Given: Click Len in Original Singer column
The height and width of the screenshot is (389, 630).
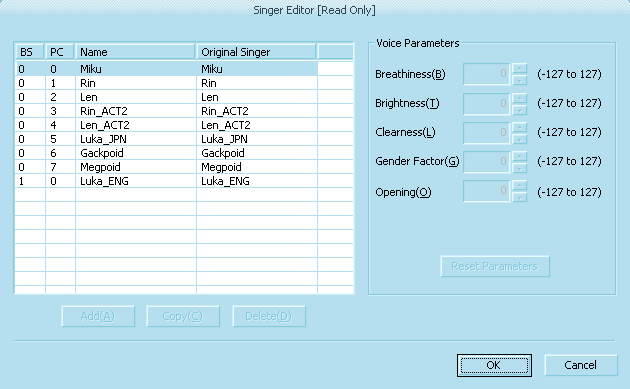Looking at the screenshot, I should 209,97.
